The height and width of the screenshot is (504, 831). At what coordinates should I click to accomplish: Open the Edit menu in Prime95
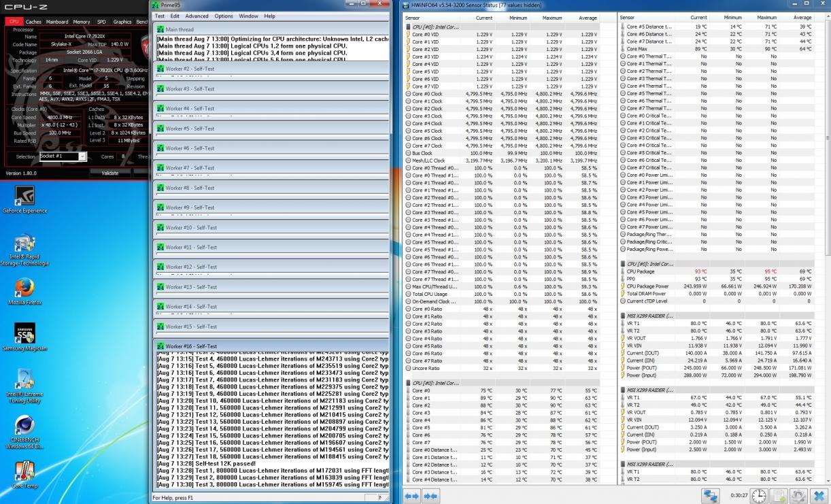click(175, 16)
